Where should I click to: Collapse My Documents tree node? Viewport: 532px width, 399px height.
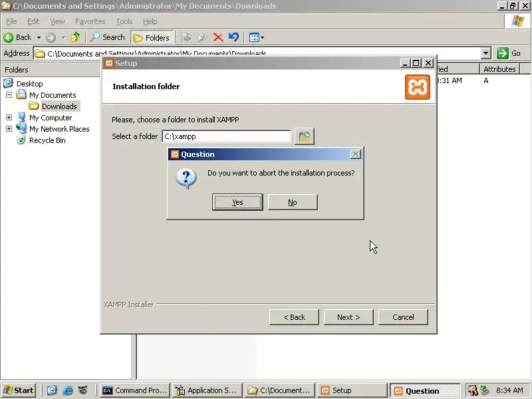point(9,95)
